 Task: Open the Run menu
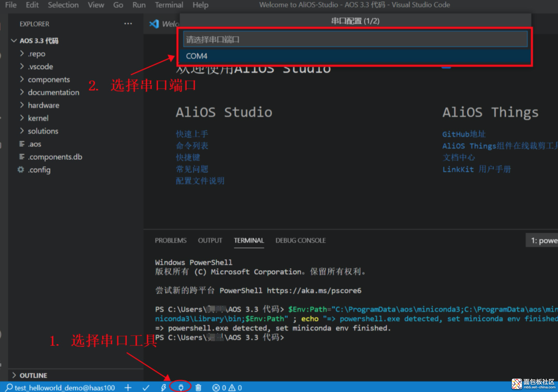139,5
